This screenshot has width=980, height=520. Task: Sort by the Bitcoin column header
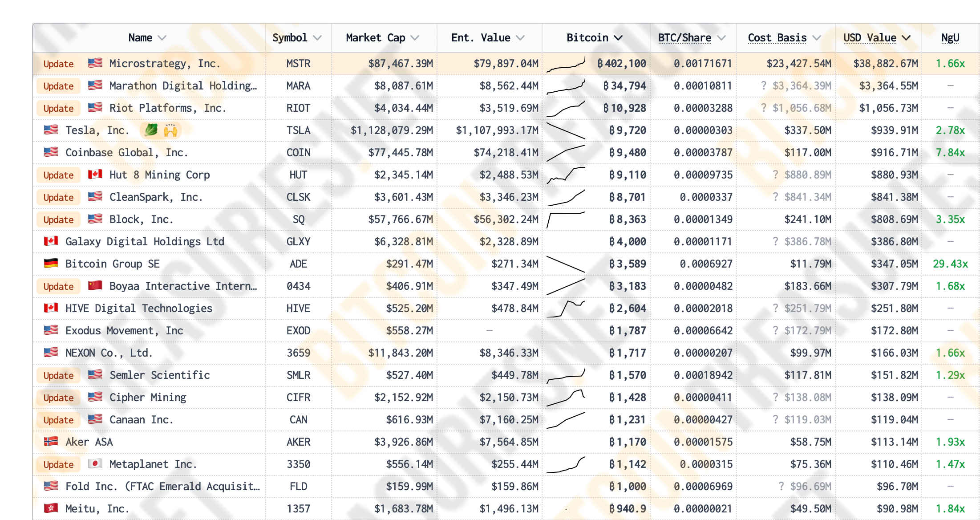click(595, 38)
